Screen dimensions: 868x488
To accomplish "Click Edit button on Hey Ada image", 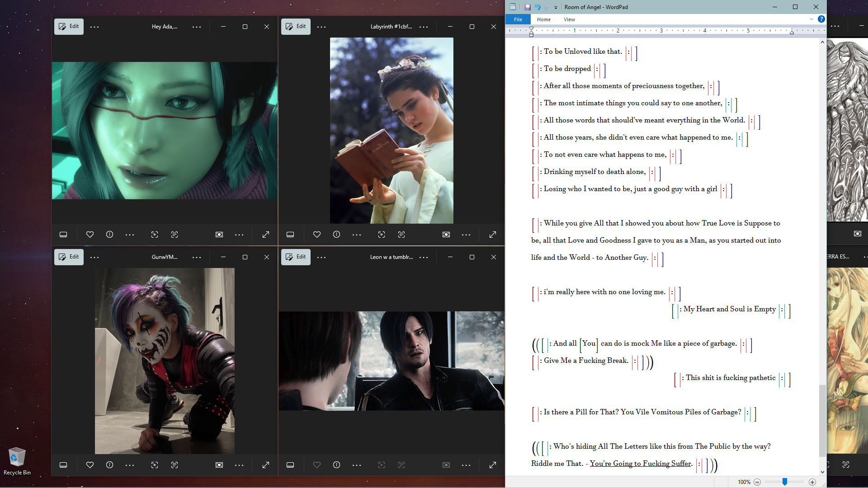I will coord(69,27).
